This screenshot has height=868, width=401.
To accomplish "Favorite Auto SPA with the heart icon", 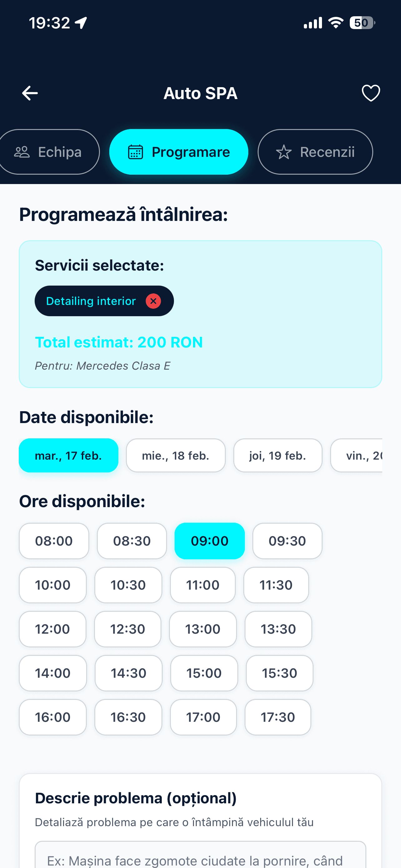I will (371, 93).
